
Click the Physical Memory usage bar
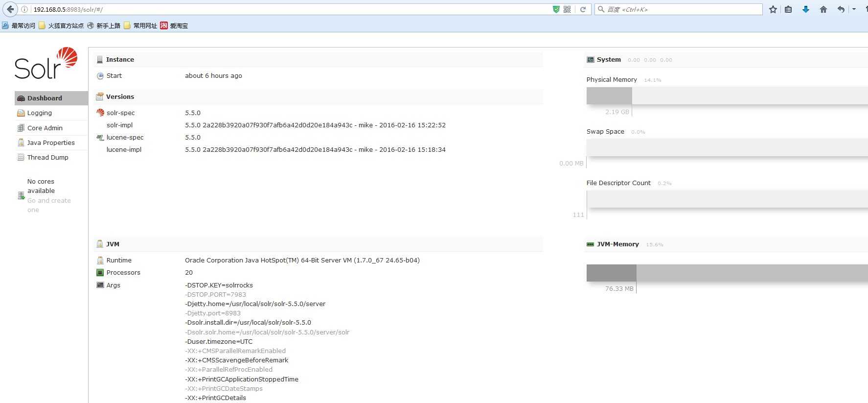pyautogui.click(x=727, y=95)
